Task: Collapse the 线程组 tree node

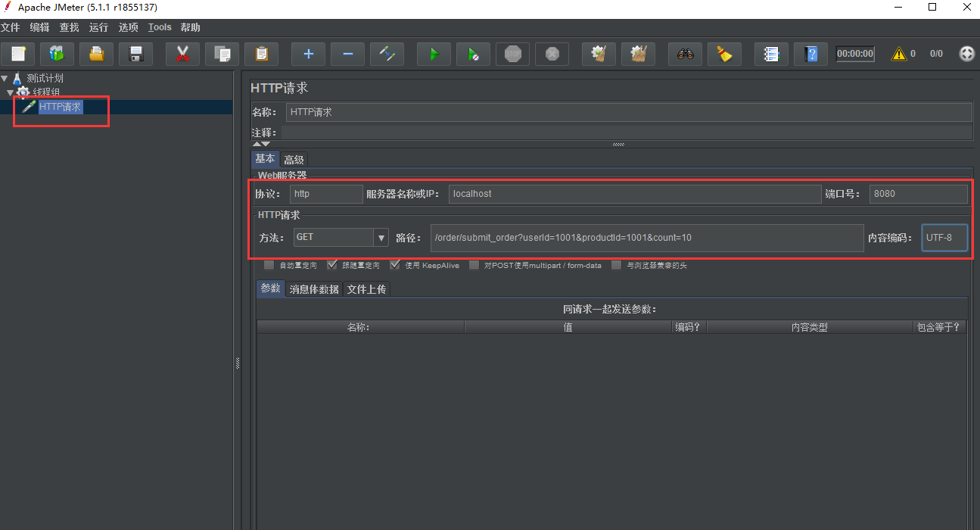Action: (x=11, y=92)
